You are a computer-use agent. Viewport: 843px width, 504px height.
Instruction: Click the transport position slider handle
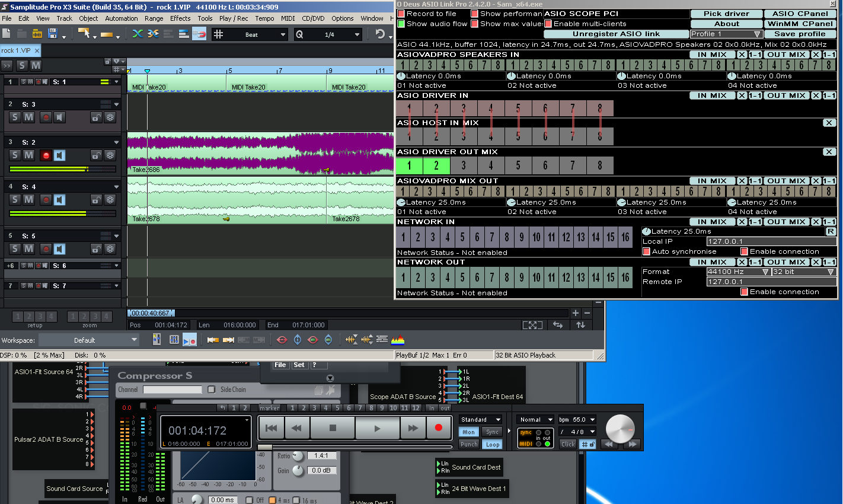click(265, 446)
